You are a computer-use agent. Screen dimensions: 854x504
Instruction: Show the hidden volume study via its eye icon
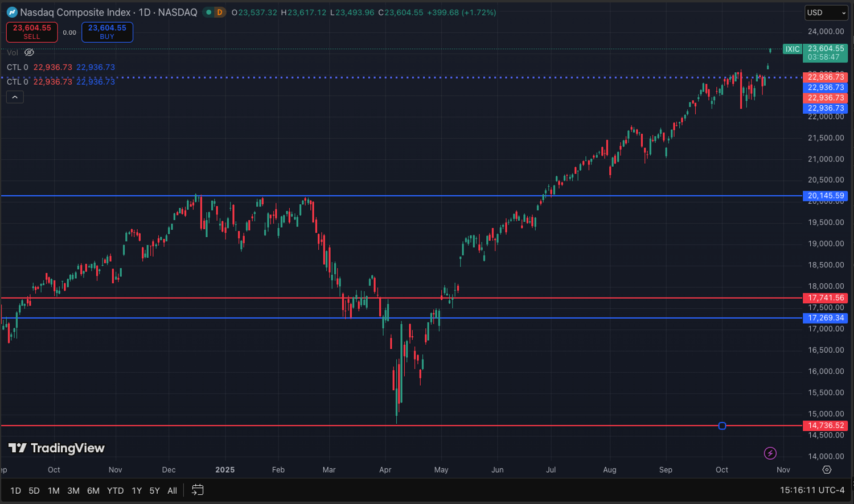pos(28,52)
